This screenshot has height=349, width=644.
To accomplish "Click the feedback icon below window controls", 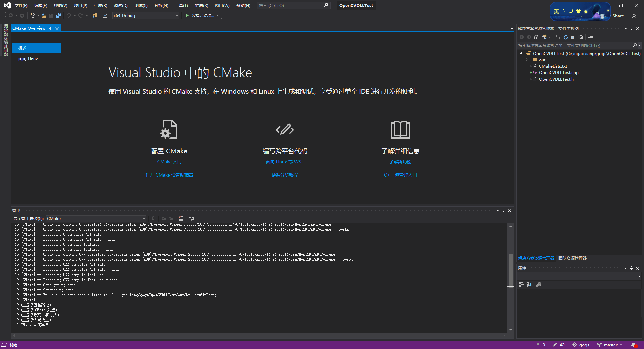I will (x=634, y=15).
